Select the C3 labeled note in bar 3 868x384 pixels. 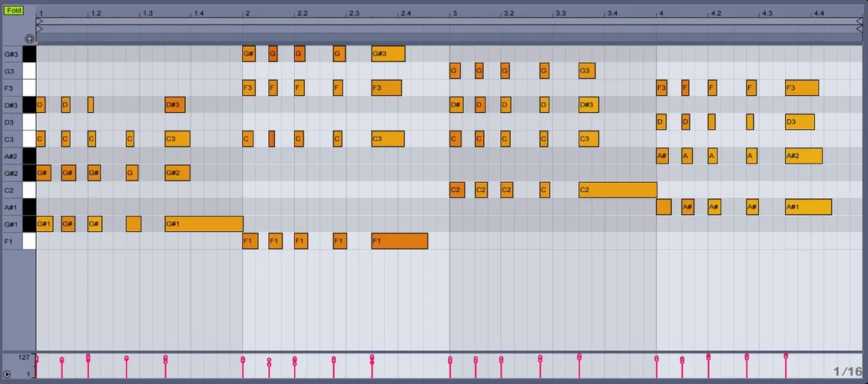click(589, 139)
